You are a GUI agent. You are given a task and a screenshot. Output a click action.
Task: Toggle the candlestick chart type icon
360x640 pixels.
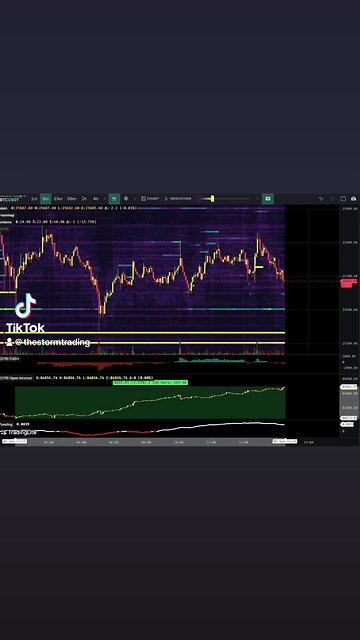click(114, 199)
